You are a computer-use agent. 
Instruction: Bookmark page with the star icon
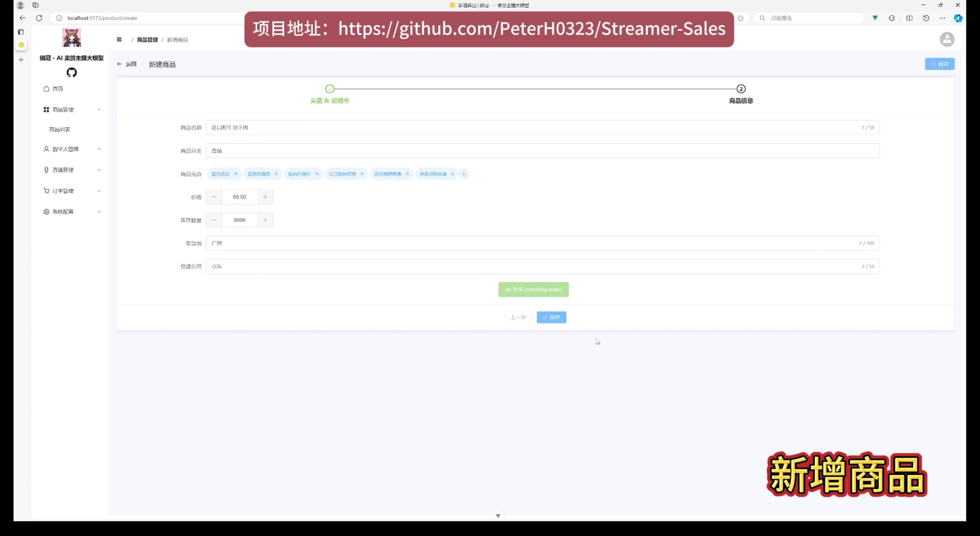[x=740, y=18]
